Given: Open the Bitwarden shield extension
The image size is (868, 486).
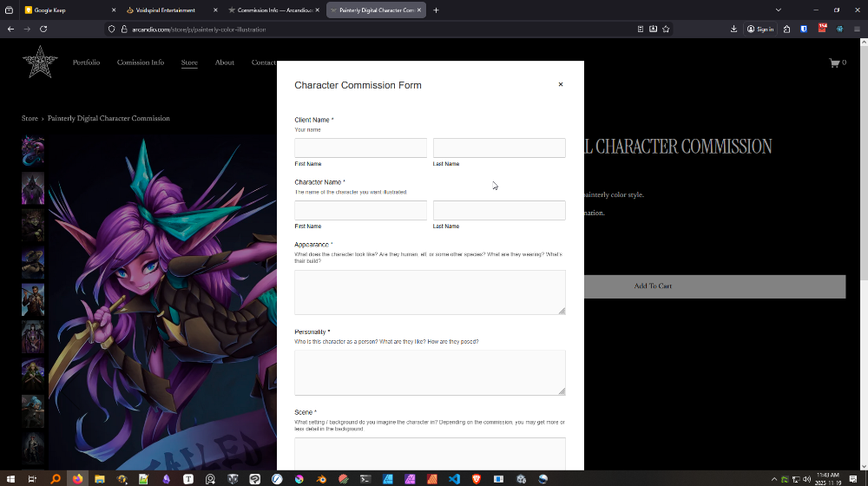Looking at the screenshot, I should point(804,29).
